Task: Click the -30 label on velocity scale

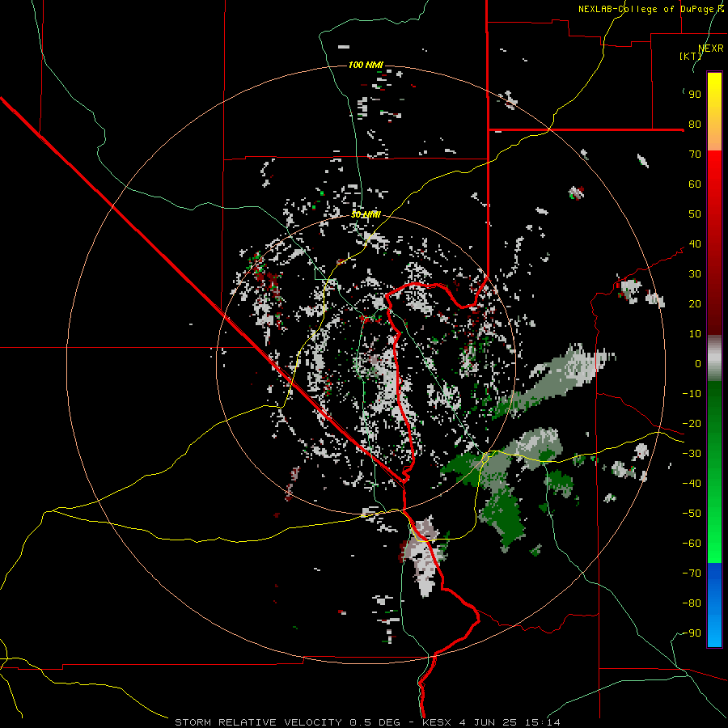Action: tap(692, 454)
